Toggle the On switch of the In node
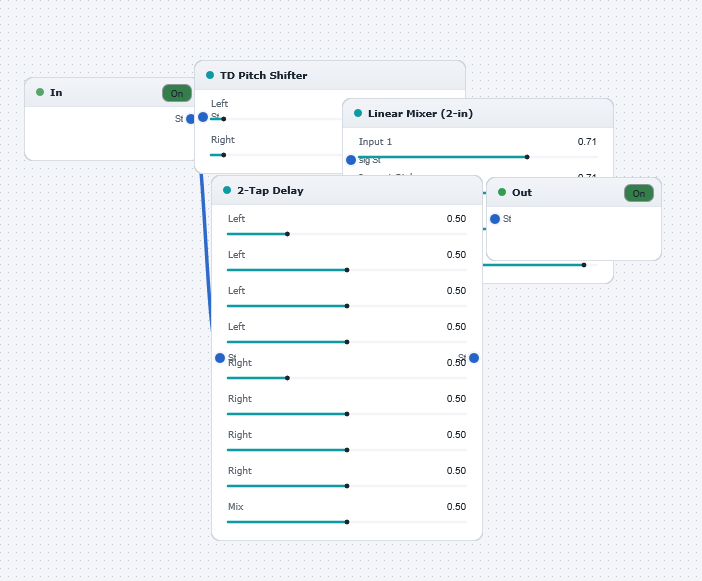Image resolution: width=702 pixels, height=581 pixels. 177,93
